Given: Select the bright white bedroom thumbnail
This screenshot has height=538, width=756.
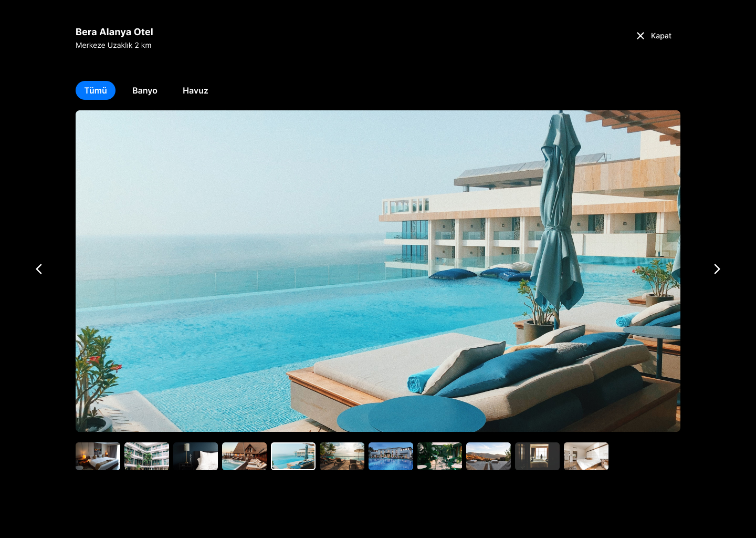Looking at the screenshot, I should click(586, 456).
